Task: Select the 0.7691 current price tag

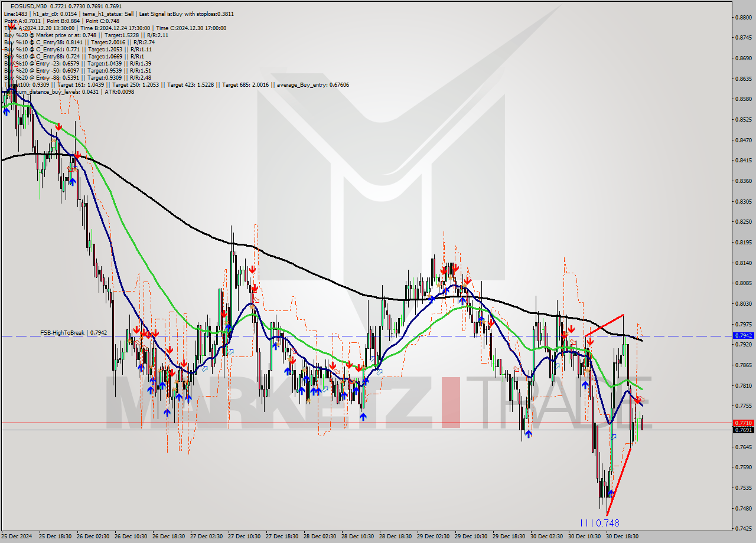Action: tap(744, 430)
